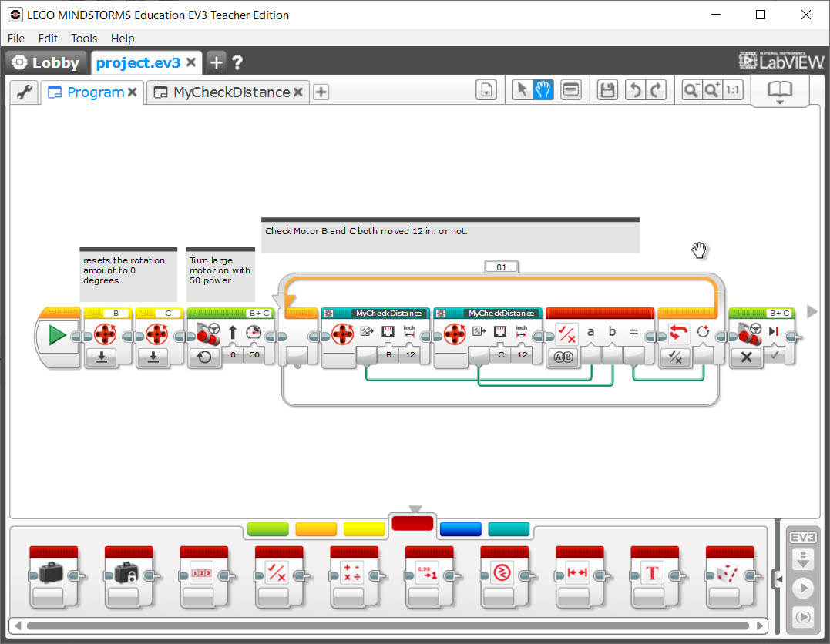Download program to the EV3 brick

pos(802,559)
